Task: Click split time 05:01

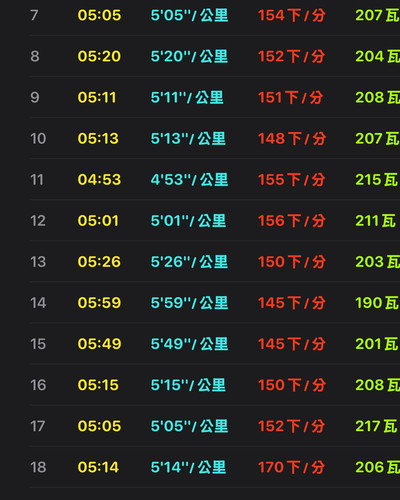Action: pyautogui.click(x=98, y=221)
